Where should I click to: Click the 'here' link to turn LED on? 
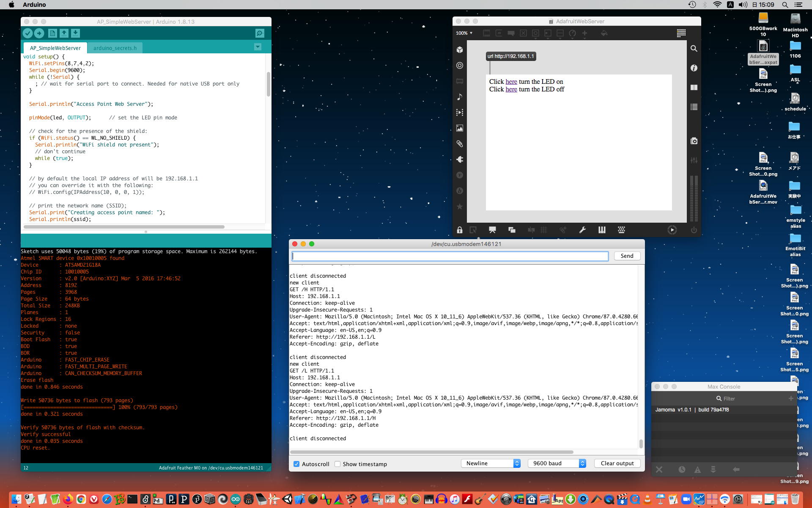click(x=511, y=82)
